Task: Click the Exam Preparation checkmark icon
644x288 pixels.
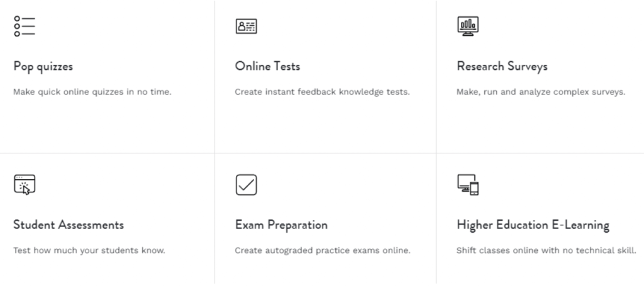Action: pyautogui.click(x=247, y=185)
